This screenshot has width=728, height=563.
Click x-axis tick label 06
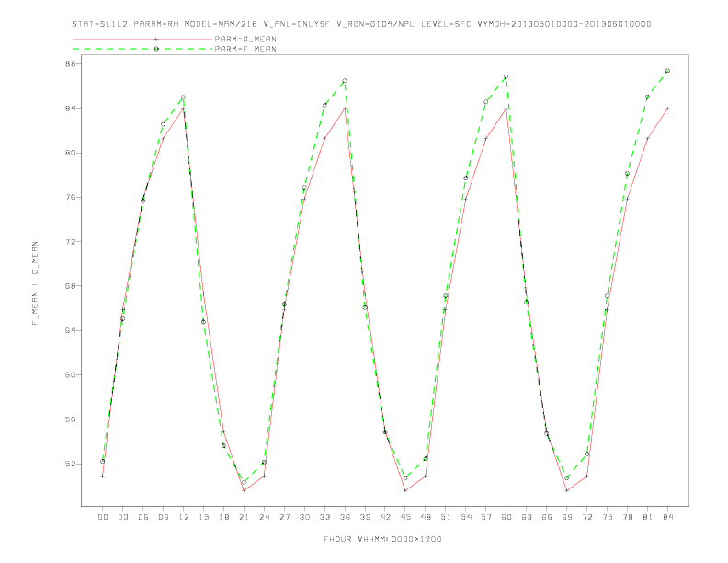[x=143, y=517]
